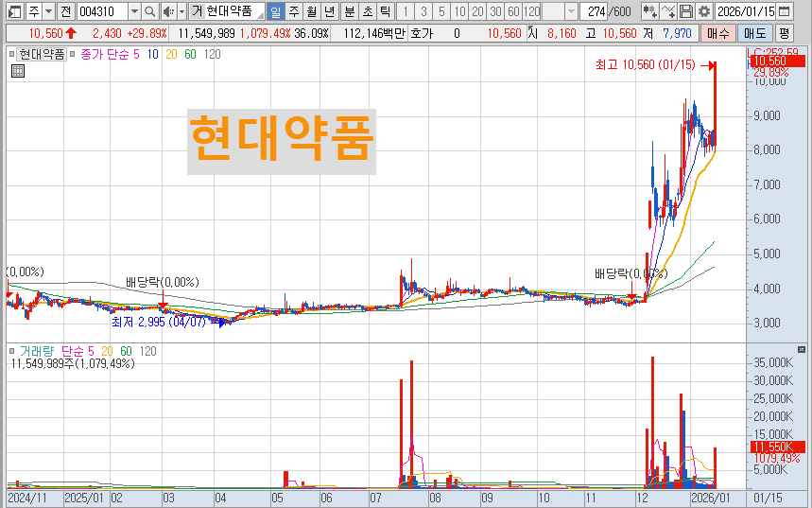
Task: Click the 11,549,989주(1,079,49%) volume text
Action: coord(73,363)
